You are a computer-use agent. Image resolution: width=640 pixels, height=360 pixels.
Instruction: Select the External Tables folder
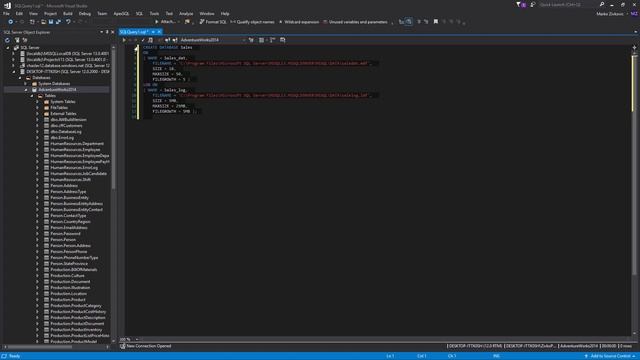63,114
